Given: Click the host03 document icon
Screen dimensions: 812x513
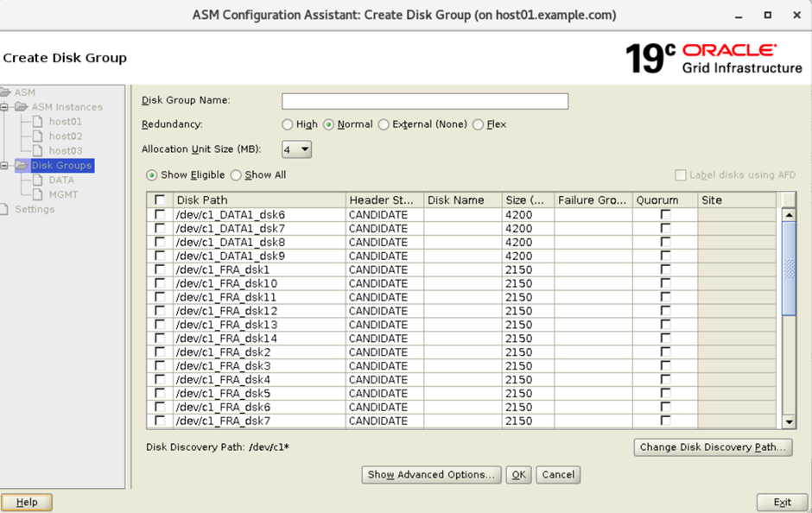Looking at the screenshot, I should (x=38, y=150).
